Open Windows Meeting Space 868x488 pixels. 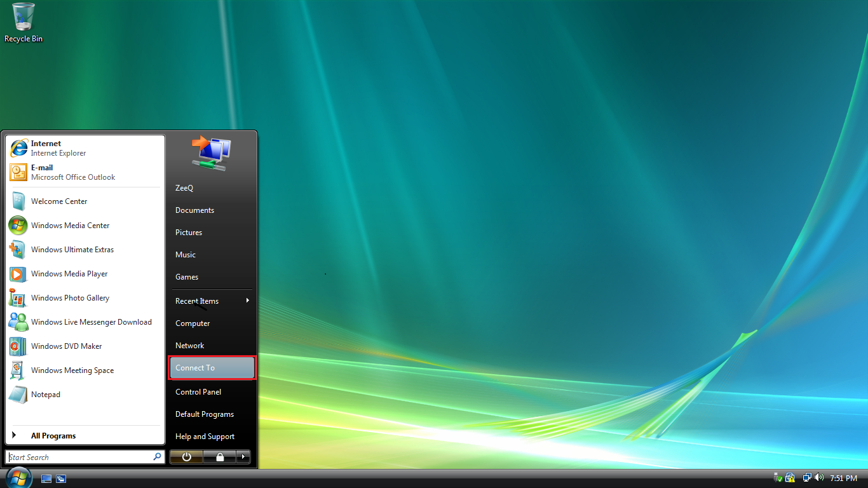point(85,370)
